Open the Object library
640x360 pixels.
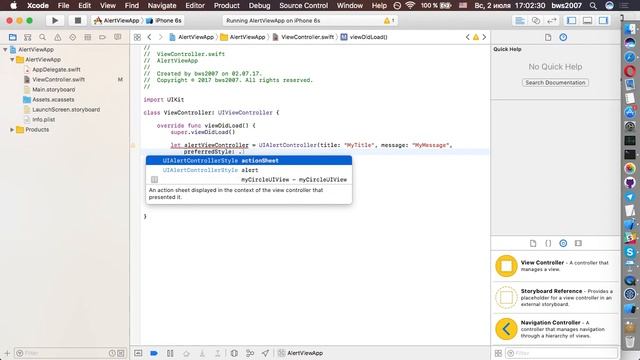tap(563, 243)
